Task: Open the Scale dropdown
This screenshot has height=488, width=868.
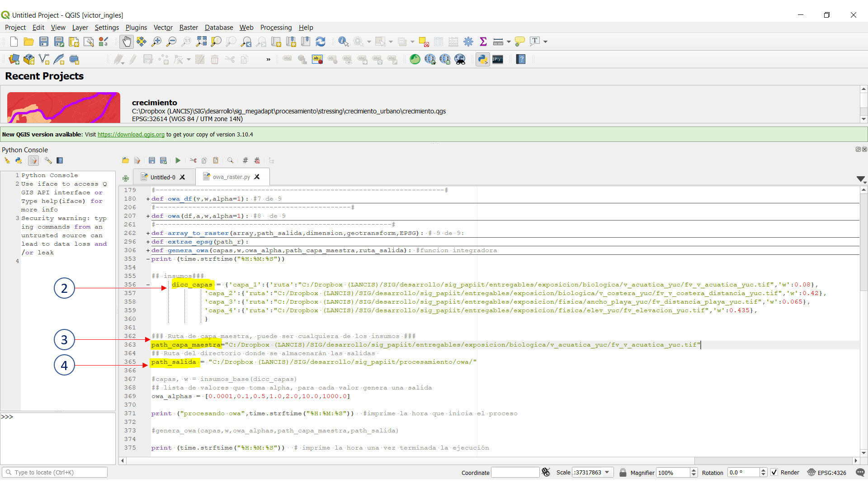Action: [x=607, y=473]
